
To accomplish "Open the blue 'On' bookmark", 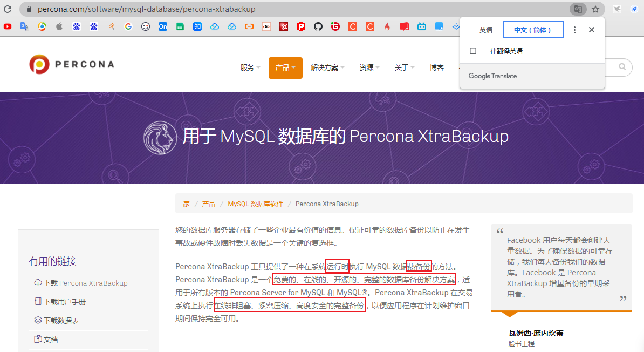I will tap(163, 27).
